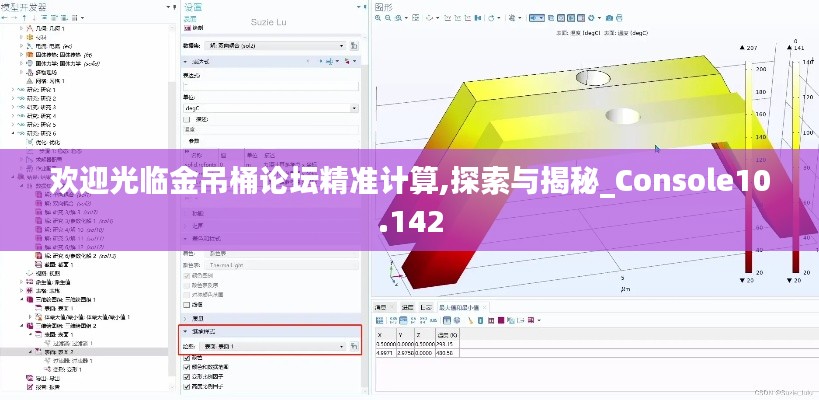The width and height of the screenshot is (819, 400).
Task: Toggle the first checkbox below 表面 1 dropdown
Action: click(186, 359)
